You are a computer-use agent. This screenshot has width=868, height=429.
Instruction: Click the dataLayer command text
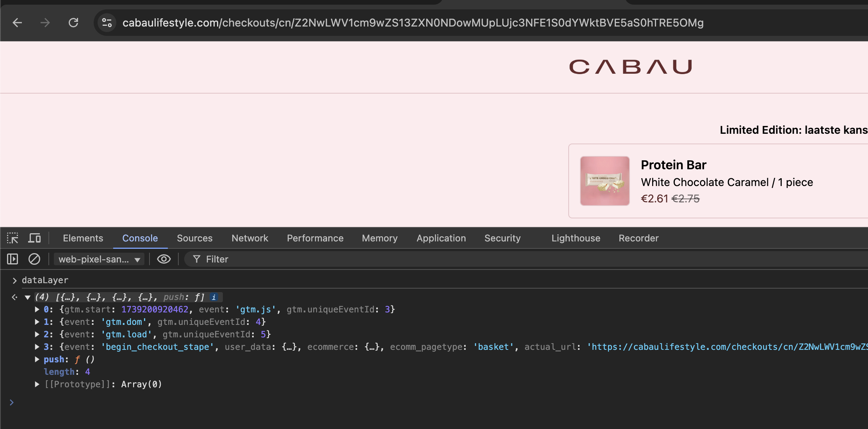45,280
